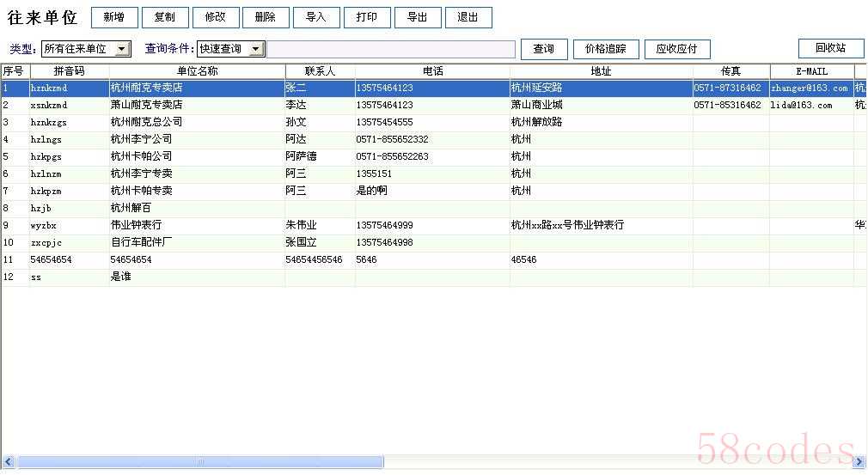
Task: Open the 回收站 recycle bin
Action: [x=830, y=48]
